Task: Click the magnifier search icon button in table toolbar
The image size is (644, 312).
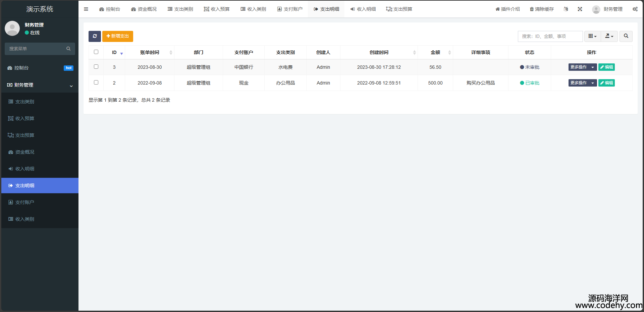Action: click(626, 36)
